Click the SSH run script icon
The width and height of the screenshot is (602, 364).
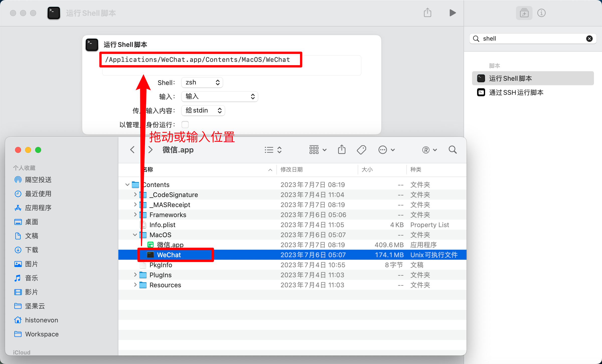[482, 92]
